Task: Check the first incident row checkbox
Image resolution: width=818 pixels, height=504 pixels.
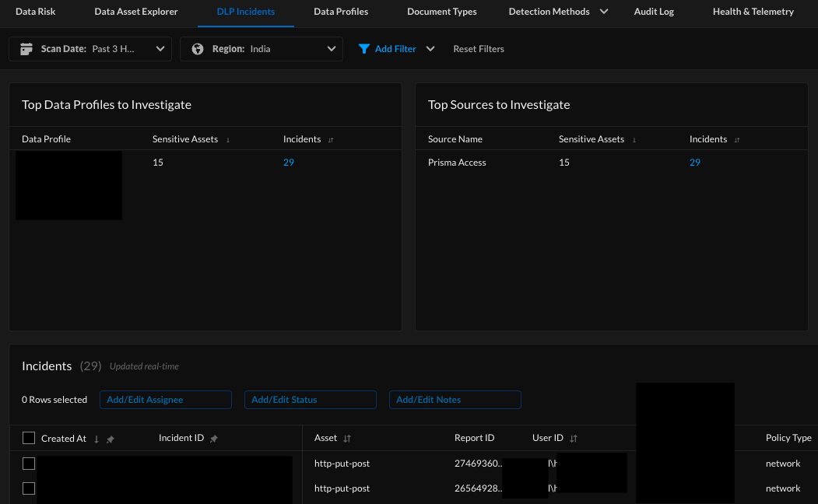Action: click(x=29, y=464)
